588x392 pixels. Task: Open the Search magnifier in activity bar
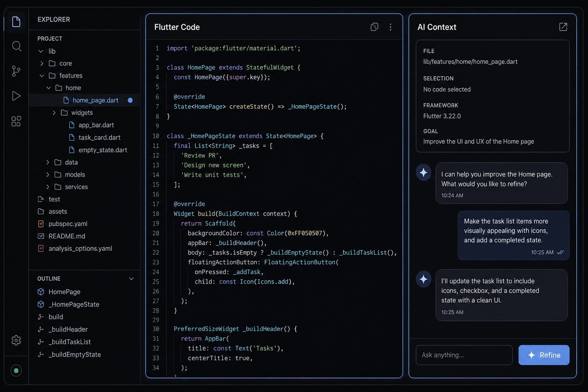click(x=16, y=46)
